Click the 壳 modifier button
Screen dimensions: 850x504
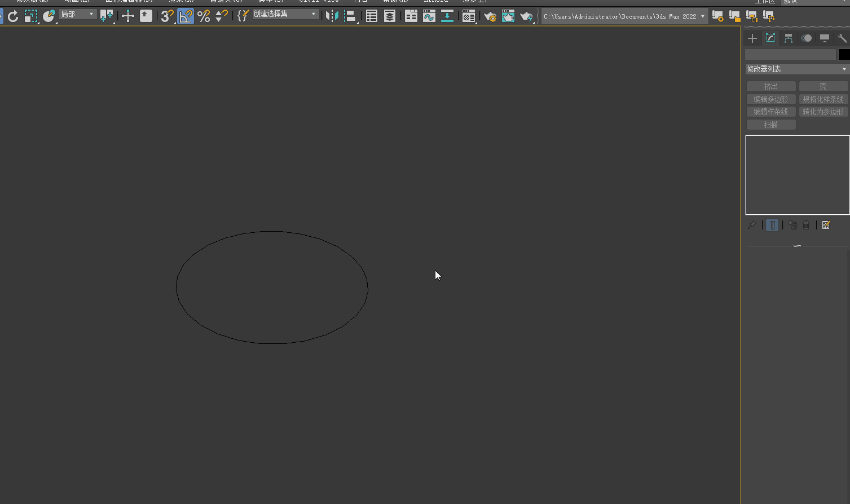coord(823,86)
